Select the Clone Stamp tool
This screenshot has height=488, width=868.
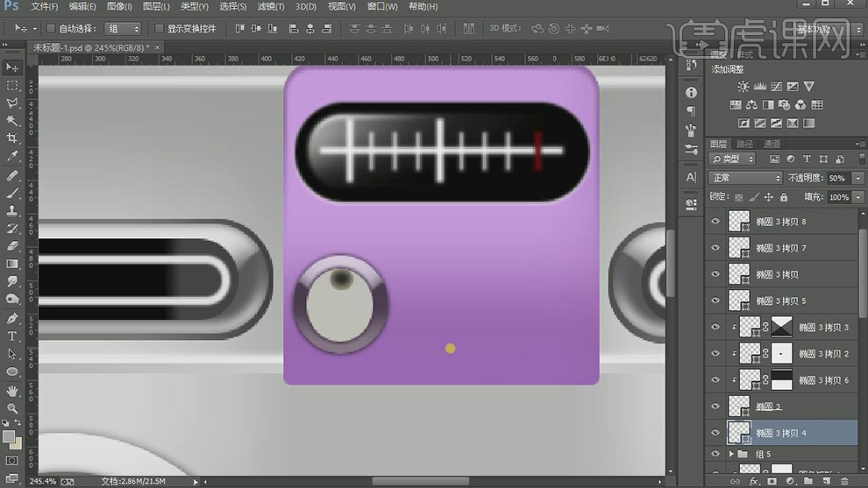pos(11,211)
